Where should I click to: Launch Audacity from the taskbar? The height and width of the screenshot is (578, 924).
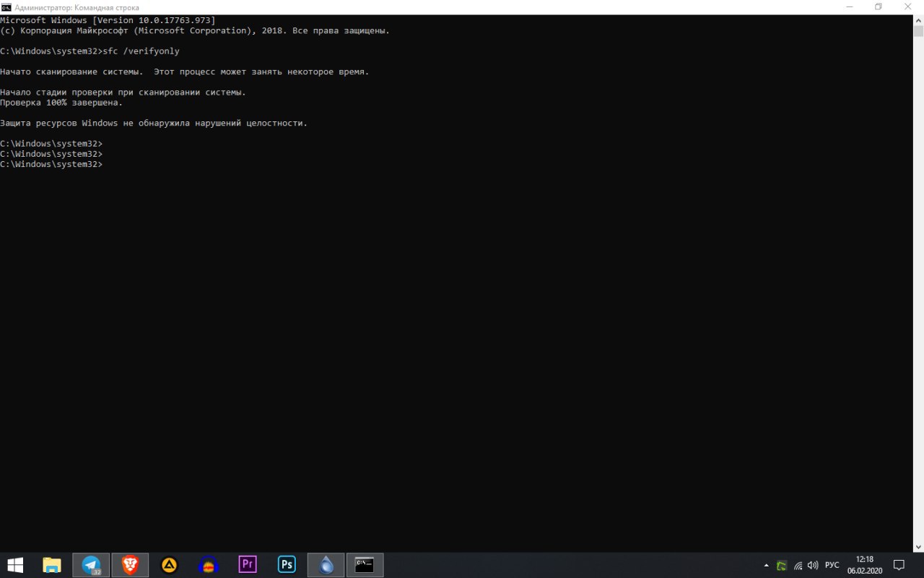pyautogui.click(x=209, y=565)
